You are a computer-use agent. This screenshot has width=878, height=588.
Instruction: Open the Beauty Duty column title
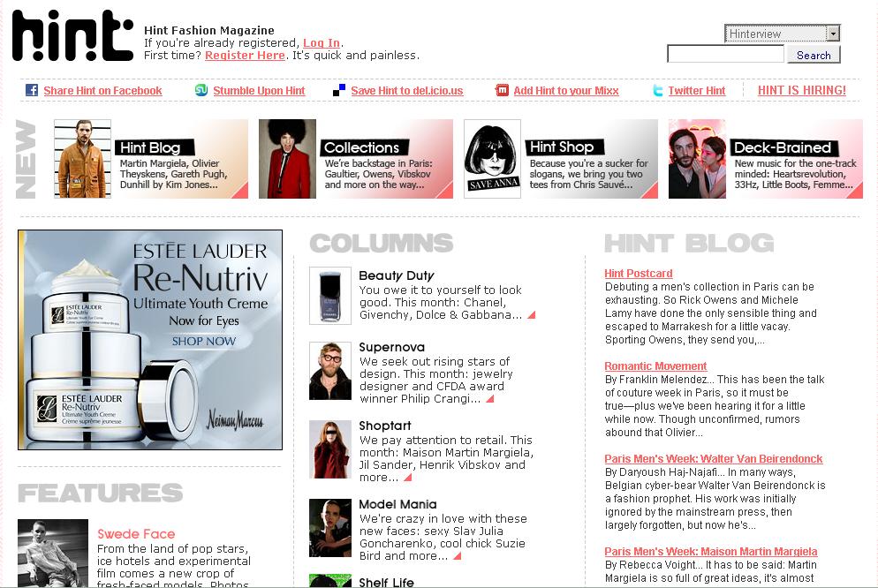(x=397, y=275)
